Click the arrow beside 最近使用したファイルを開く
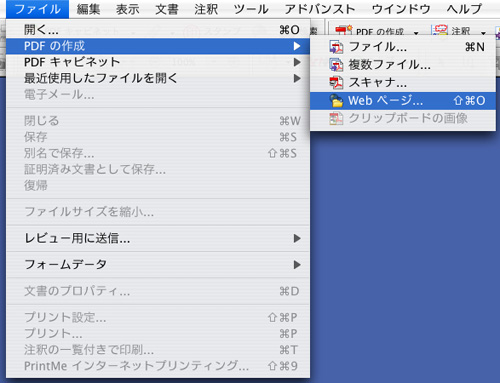 point(297,79)
